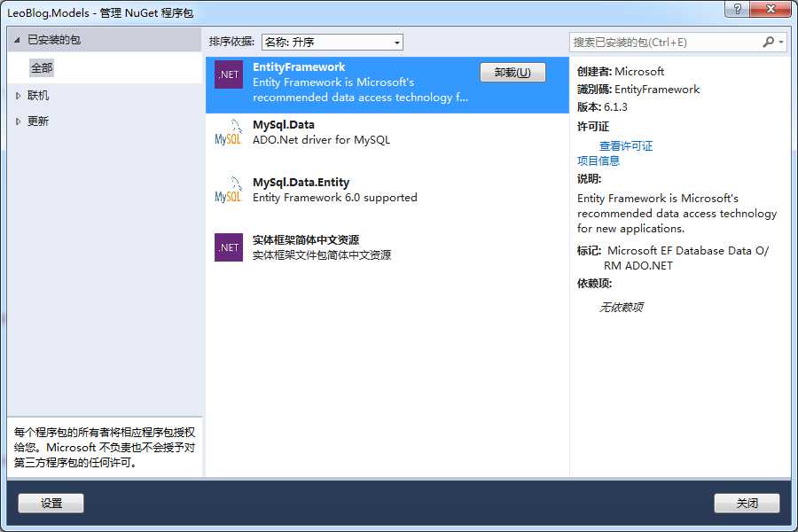The height and width of the screenshot is (532, 798).
Task: Click the EntityFramework .NET package icon
Action: click(x=229, y=74)
